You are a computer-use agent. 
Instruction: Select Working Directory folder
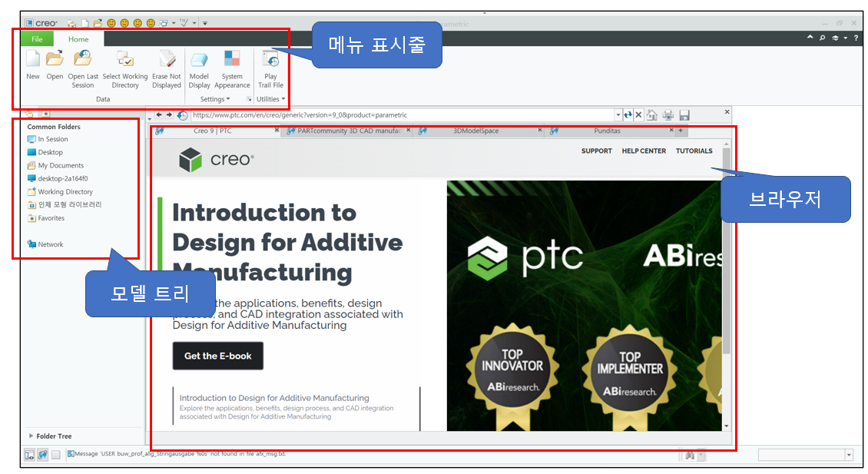point(60,191)
